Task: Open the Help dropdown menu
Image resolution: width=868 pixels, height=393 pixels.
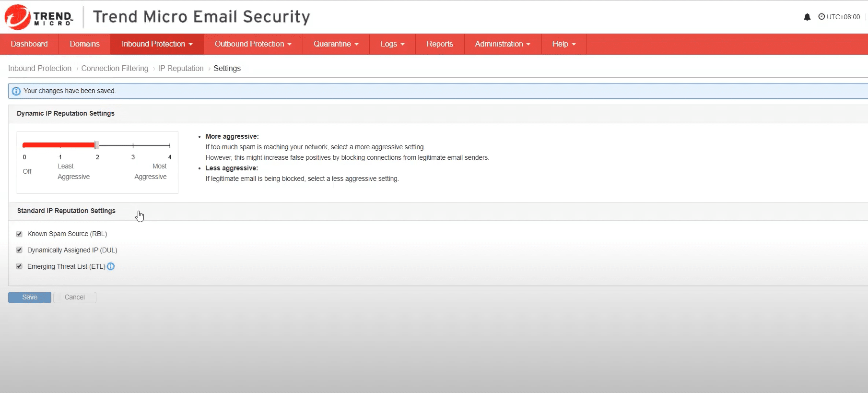Action: pos(564,44)
